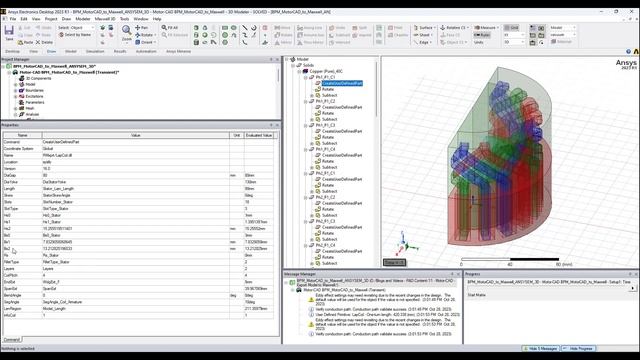This screenshot has height=360, width=640.
Task: Open the Maxwell 3D menu
Action: (105, 19)
